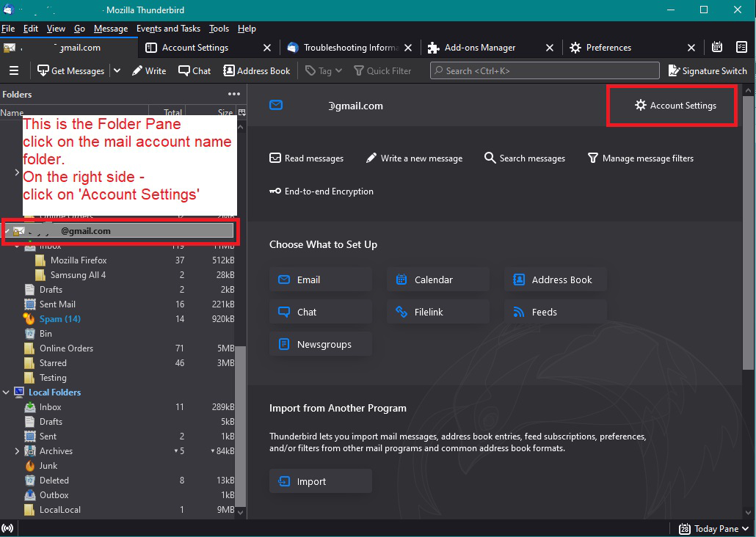The height and width of the screenshot is (537, 756).
Task: Open the Sent Mail folder
Action: [x=57, y=304]
